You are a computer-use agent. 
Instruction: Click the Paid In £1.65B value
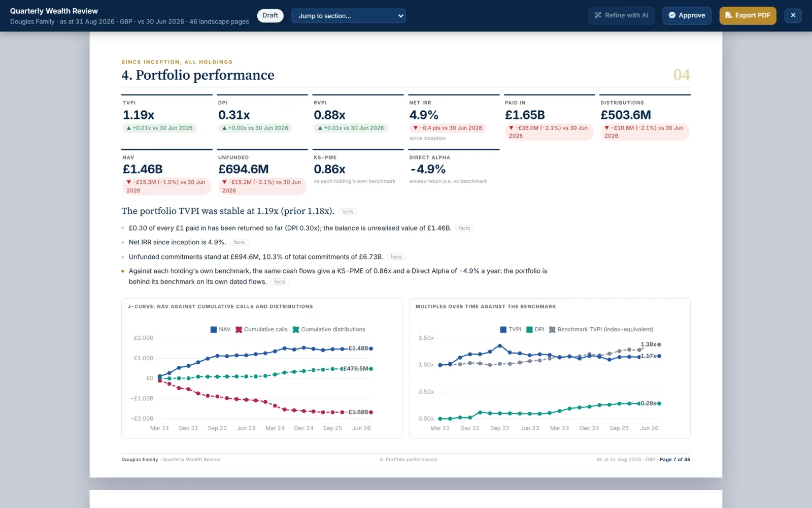[x=525, y=115]
